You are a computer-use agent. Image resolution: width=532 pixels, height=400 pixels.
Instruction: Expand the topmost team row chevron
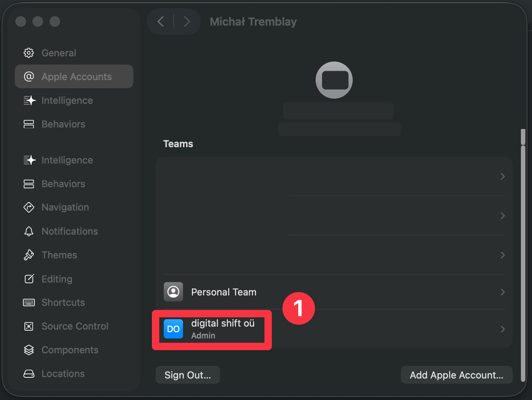502,176
